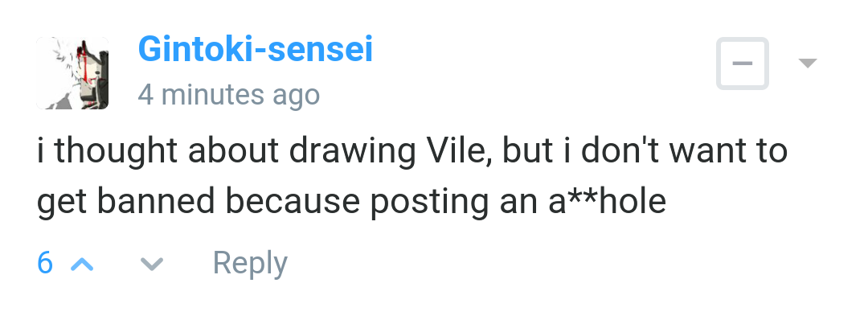Click Gintoki-sensei's avatar image
The image size is (868, 320).
coord(72,73)
